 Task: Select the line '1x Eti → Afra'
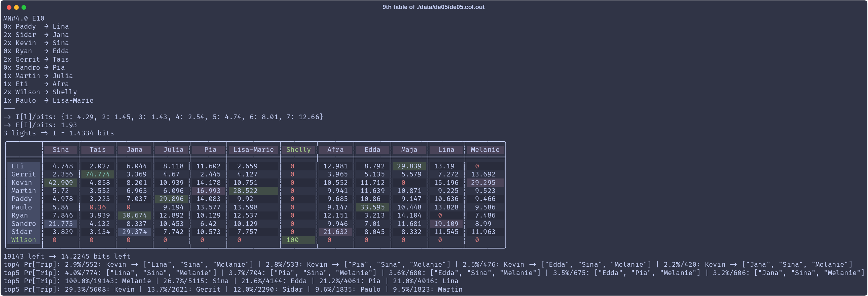pyautogui.click(x=36, y=84)
